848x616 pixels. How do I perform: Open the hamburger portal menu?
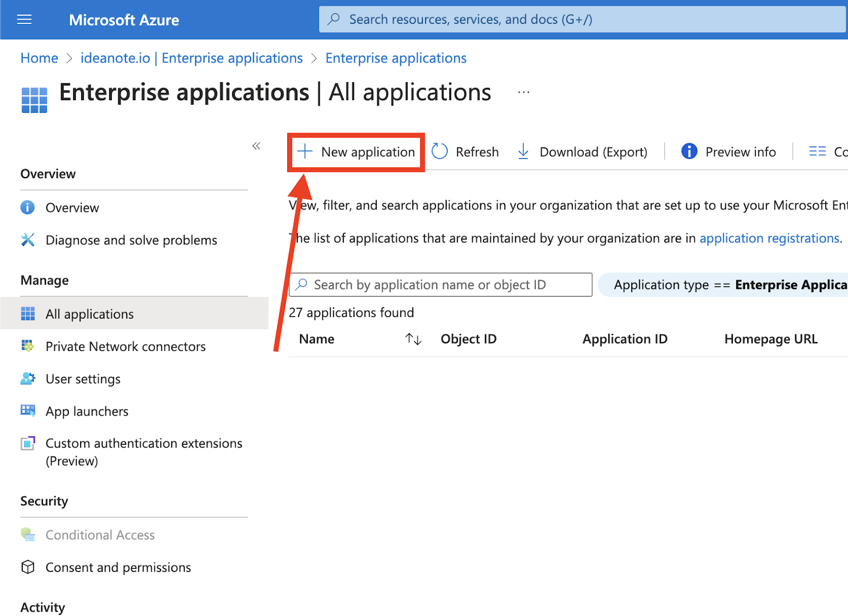coord(24,20)
